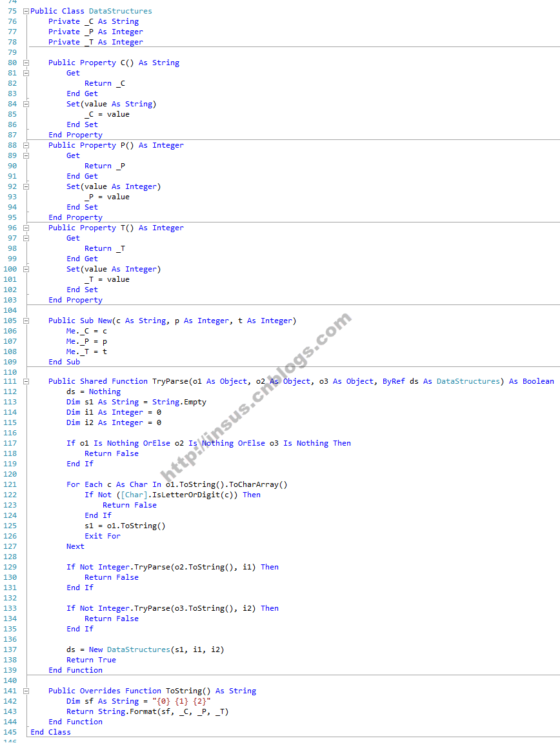Collapse Set(value As Integer) on line 92
This screenshot has height=743, width=560.
[26, 186]
